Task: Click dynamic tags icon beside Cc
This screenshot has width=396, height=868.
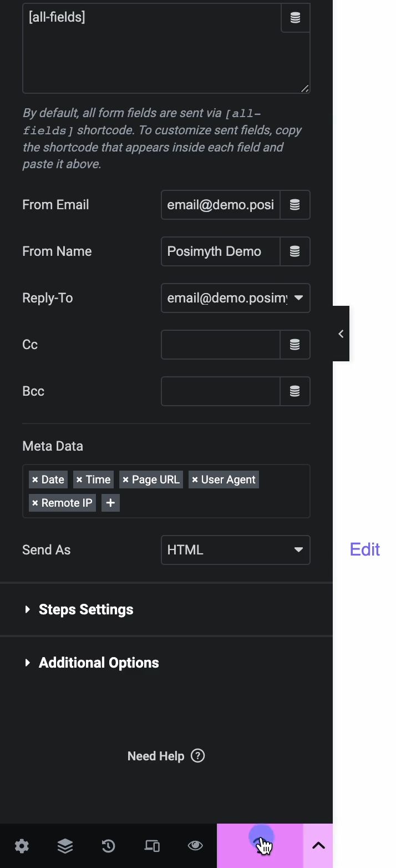Action: 295,345
